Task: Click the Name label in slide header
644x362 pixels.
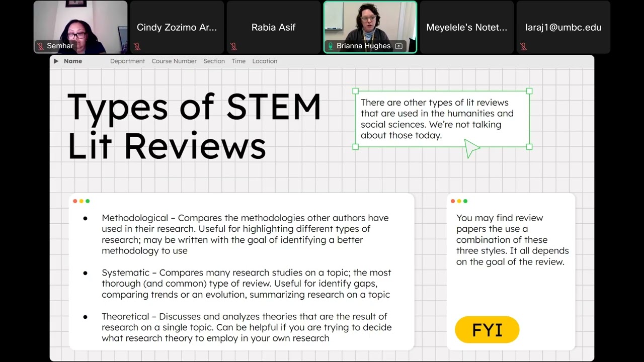Action: pos(73,61)
